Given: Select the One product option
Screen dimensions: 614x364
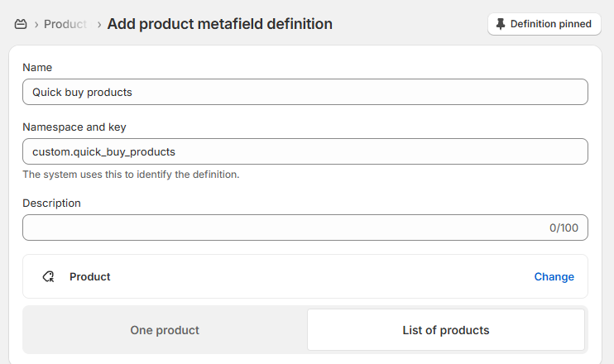Looking at the screenshot, I should coord(165,330).
